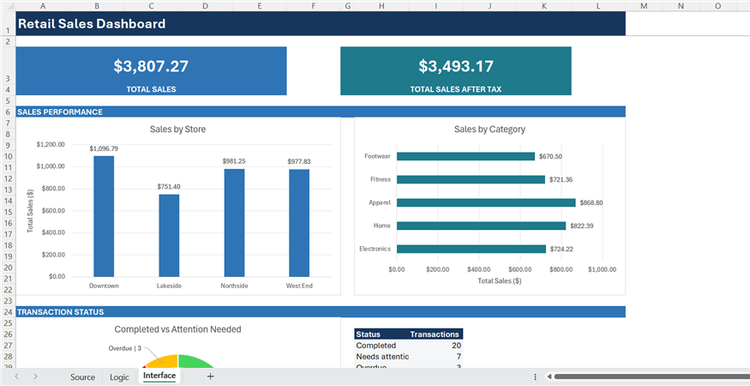The height and width of the screenshot is (386, 750).
Task: Click the Transactions table header cell
Action: [435, 334]
